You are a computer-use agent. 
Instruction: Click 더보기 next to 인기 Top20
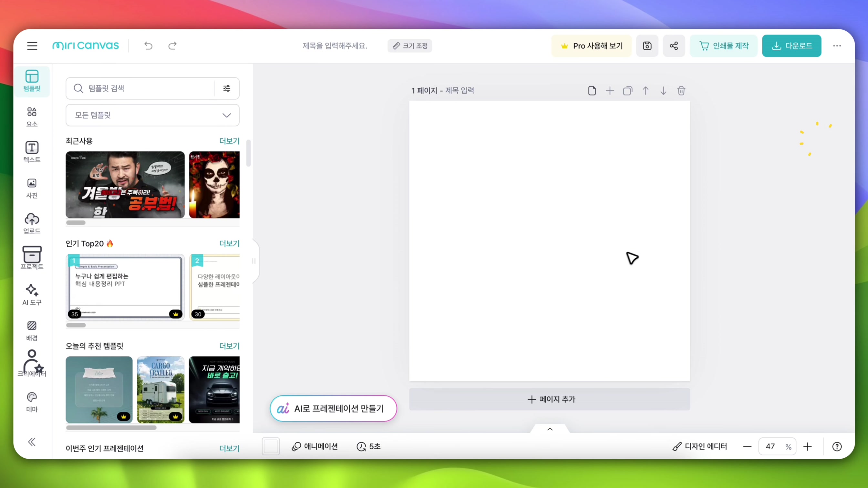tap(229, 243)
